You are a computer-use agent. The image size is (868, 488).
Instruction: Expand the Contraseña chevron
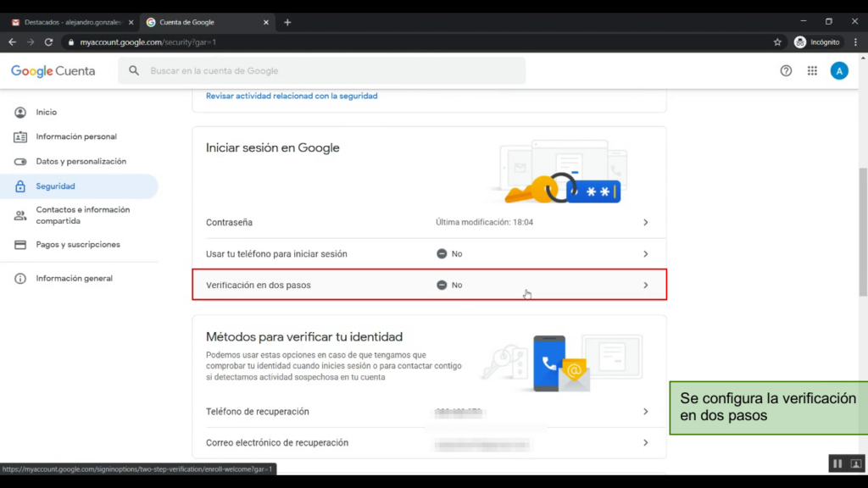(x=645, y=223)
